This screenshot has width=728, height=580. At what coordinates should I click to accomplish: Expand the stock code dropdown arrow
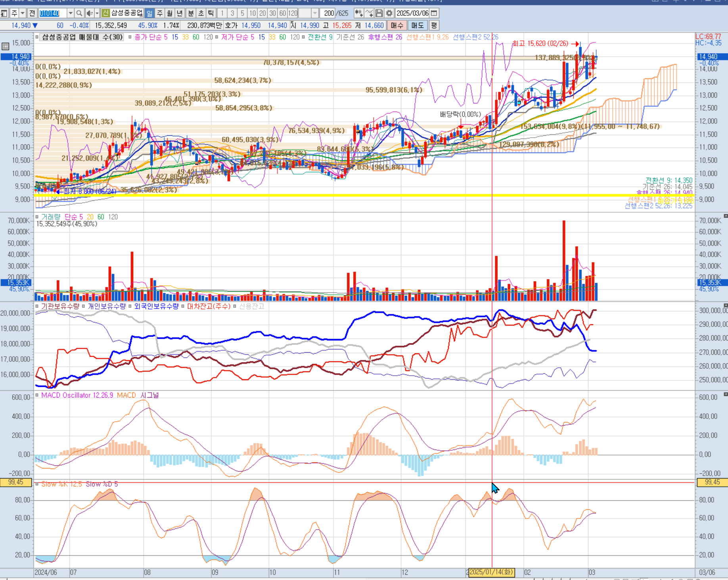pyautogui.click(x=71, y=13)
